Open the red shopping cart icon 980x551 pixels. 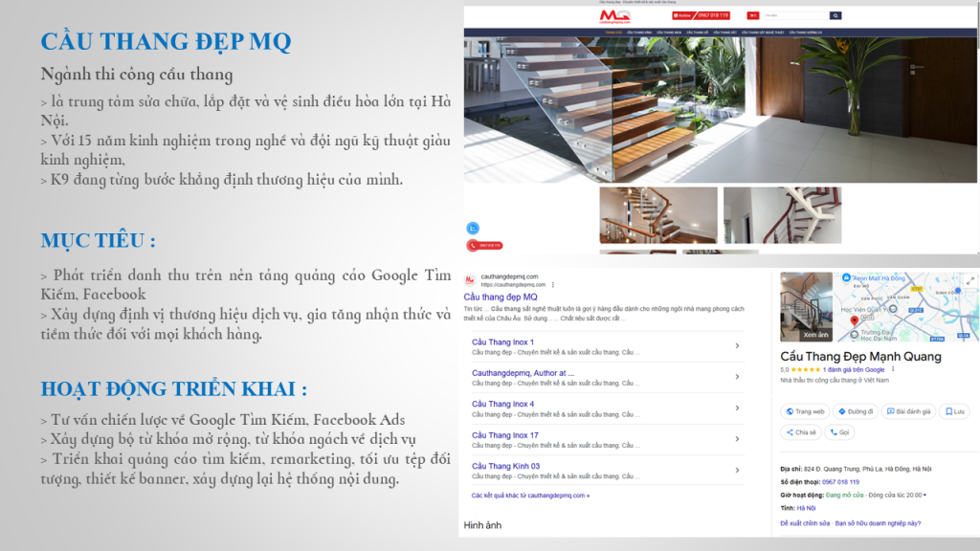point(752,15)
